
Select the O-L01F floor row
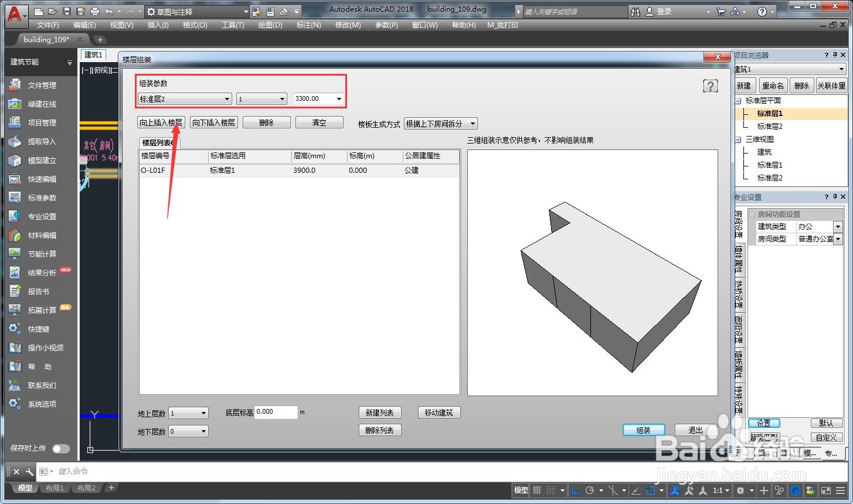click(299, 171)
